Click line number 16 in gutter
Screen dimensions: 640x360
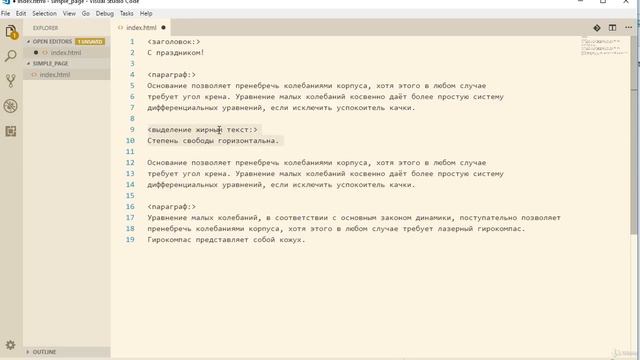pyautogui.click(x=130, y=207)
